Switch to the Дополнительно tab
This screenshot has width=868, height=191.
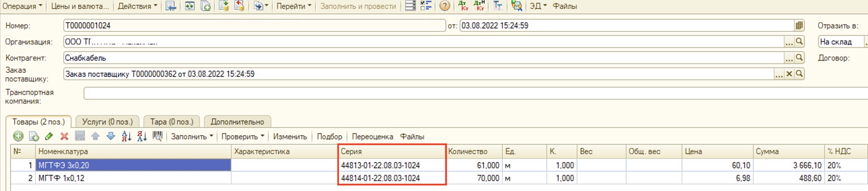(x=237, y=122)
